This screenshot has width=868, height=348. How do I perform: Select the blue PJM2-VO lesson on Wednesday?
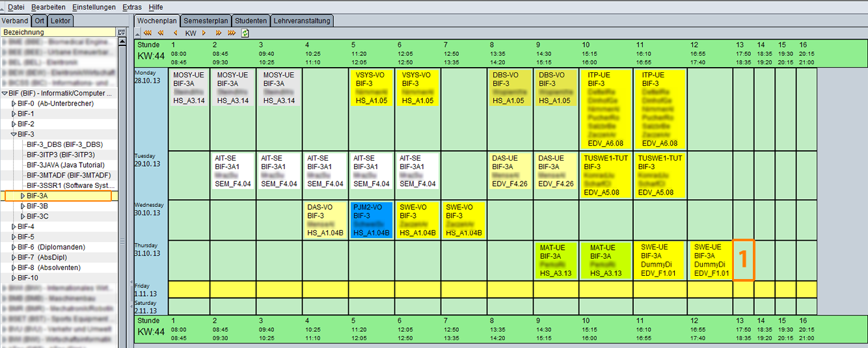[372, 220]
